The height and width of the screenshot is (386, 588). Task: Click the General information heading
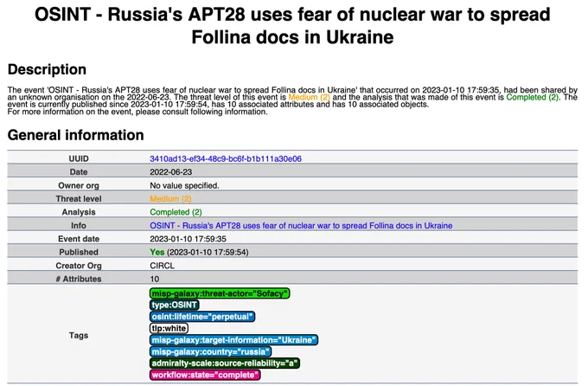point(76,135)
